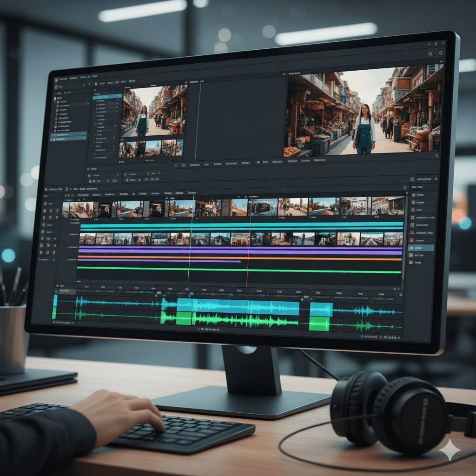Click the teal vertical marker in center viewer panel

pyautogui.click(x=198, y=121)
